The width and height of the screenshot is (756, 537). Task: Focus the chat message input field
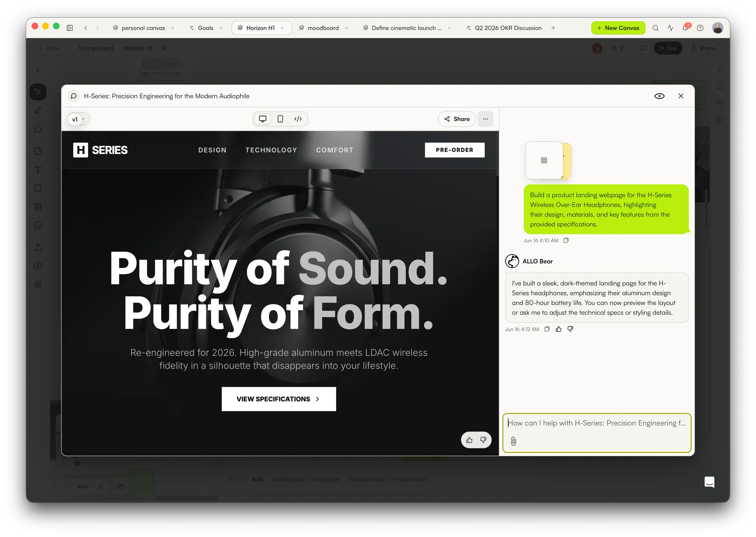coord(597,423)
